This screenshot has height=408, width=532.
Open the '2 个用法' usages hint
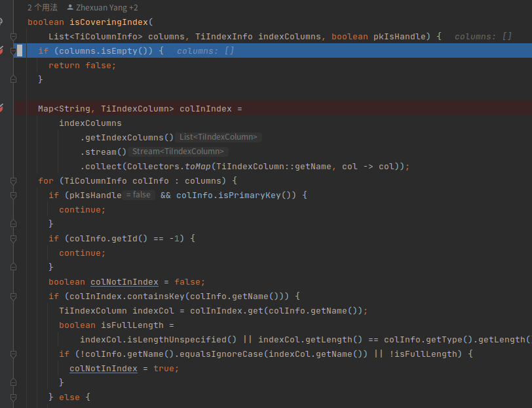(43, 7)
